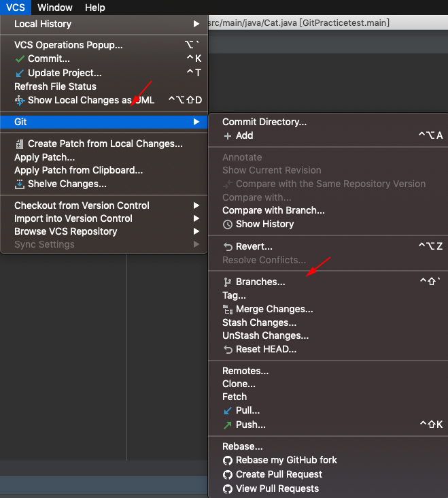Open the VCS menu in menu bar
This screenshot has height=498, width=448.
pos(16,7)
